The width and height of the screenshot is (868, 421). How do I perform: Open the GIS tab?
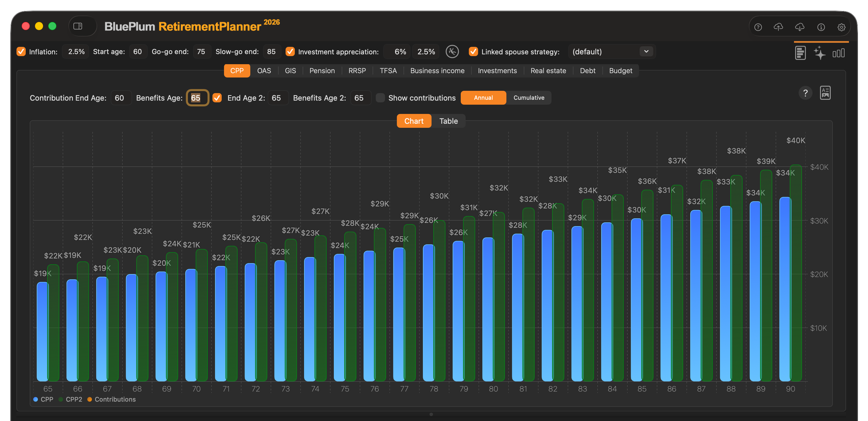[290, 71]
